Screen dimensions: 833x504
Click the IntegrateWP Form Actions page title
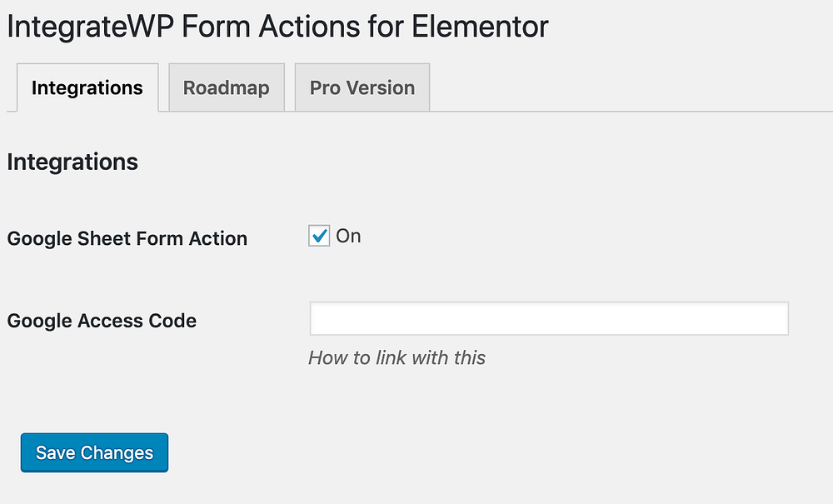pos(277,27)
